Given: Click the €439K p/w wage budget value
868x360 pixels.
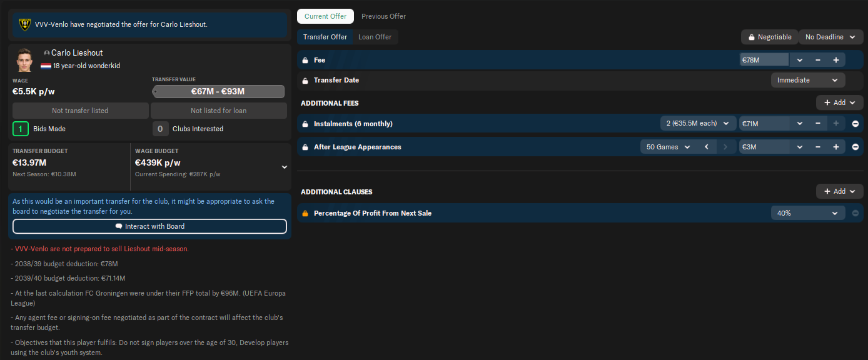Looking at the screenshot, I should tap(158, 162).
